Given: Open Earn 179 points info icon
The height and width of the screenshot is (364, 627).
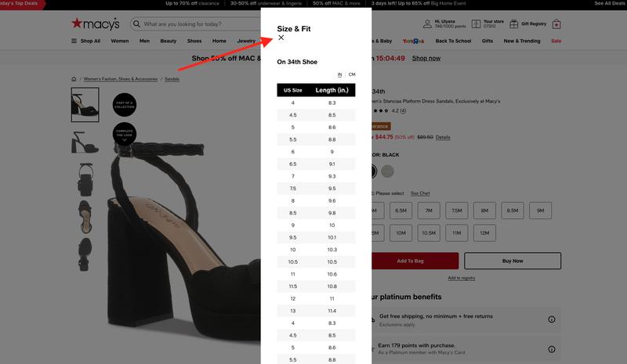Looking at the screenshot, I should pyautogui.click(x=552, y=349).
